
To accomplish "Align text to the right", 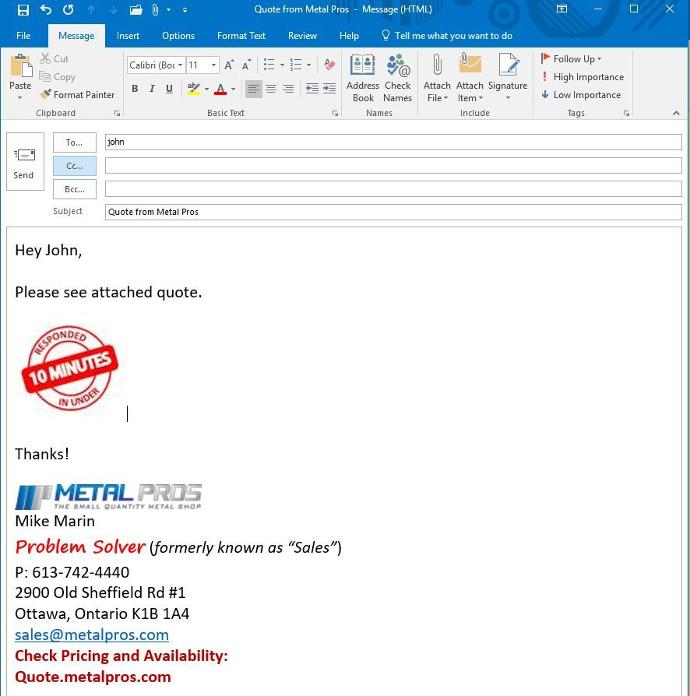I will (288, 89).
